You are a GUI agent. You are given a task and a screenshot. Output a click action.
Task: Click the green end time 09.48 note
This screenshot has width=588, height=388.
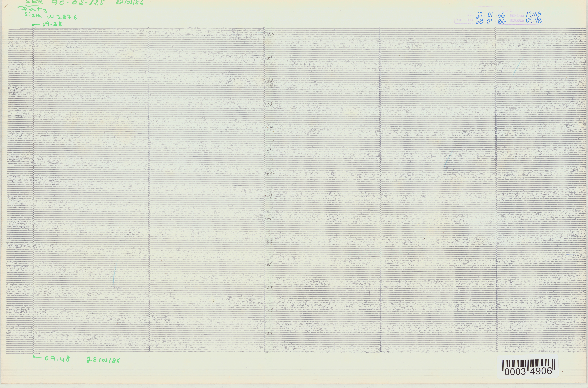[x=57, y=359]
